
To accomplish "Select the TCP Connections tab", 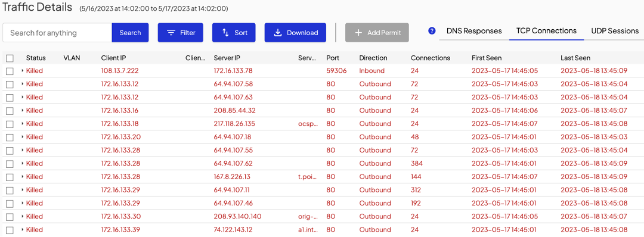I will (546, 31).
